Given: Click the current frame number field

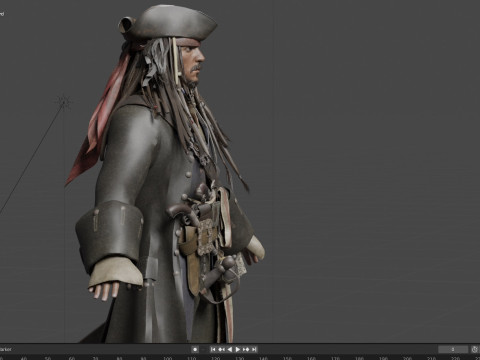Looking at the screenshot, I should tap(453, 349).
